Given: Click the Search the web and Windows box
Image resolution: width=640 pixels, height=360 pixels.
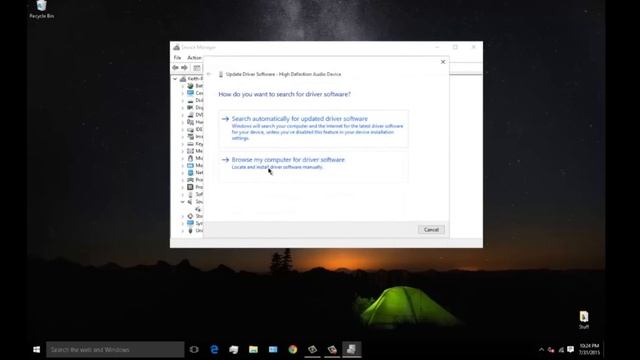Looking at the screenshot, I should click(x=115, y=349).
